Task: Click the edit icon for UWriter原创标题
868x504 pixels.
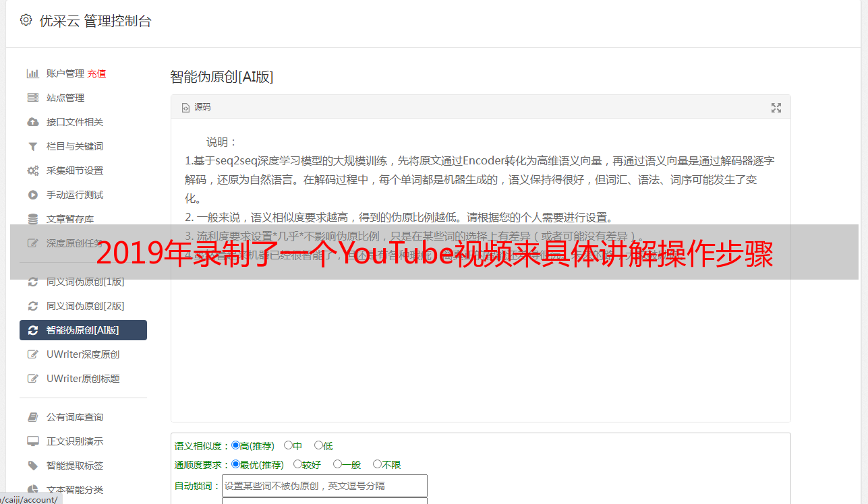Action: point(32,379)
